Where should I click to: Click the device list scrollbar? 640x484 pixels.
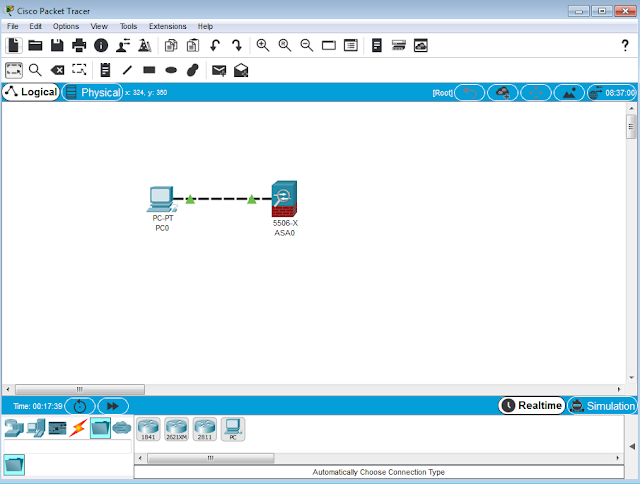pyautogui.click(x=211, y=458)
